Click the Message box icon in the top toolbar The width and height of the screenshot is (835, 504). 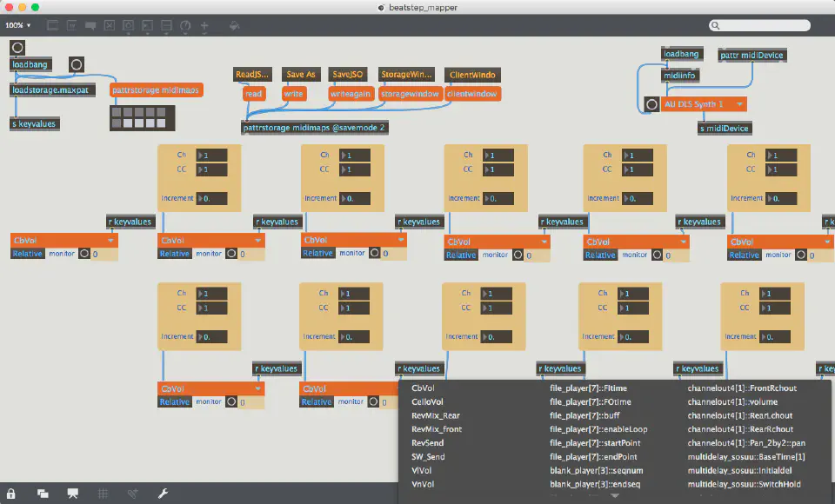coord(71,25)
